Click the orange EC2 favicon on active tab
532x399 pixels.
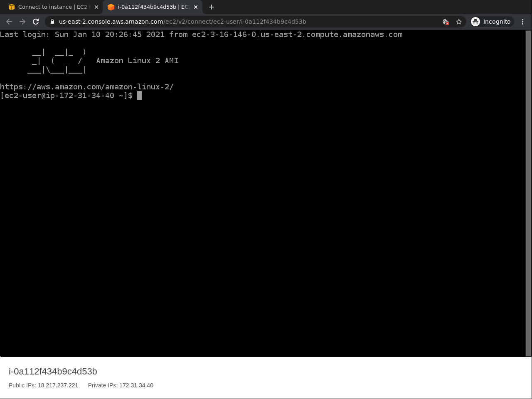tap(111, 7)
